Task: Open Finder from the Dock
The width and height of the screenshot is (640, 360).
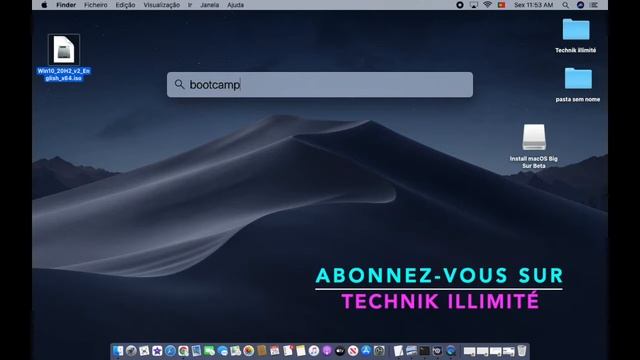Action: (x=118, y=351)
